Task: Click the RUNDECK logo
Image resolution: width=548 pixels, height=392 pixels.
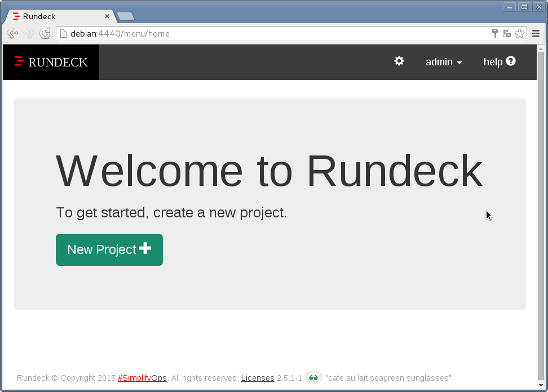Action: coord(51,62)
